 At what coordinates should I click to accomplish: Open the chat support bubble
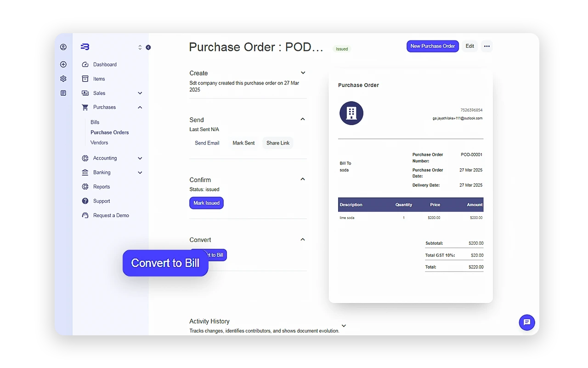pyautogui.click(x=527, y=322)
